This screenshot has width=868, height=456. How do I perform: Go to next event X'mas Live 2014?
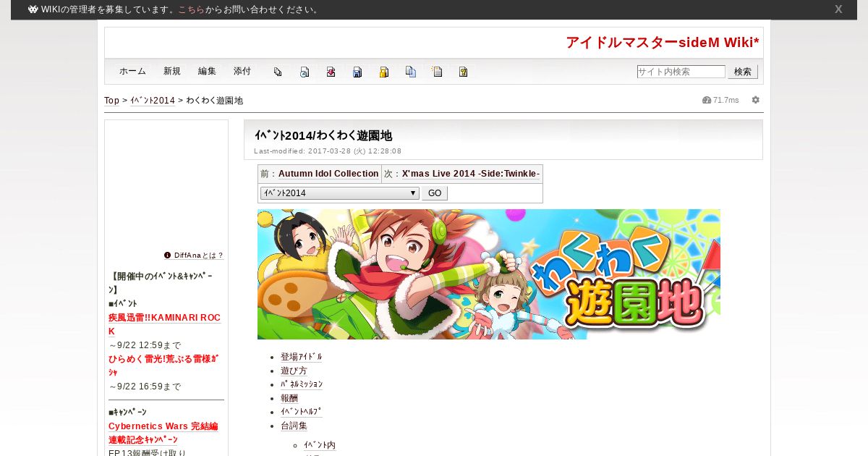click(471, 174)
